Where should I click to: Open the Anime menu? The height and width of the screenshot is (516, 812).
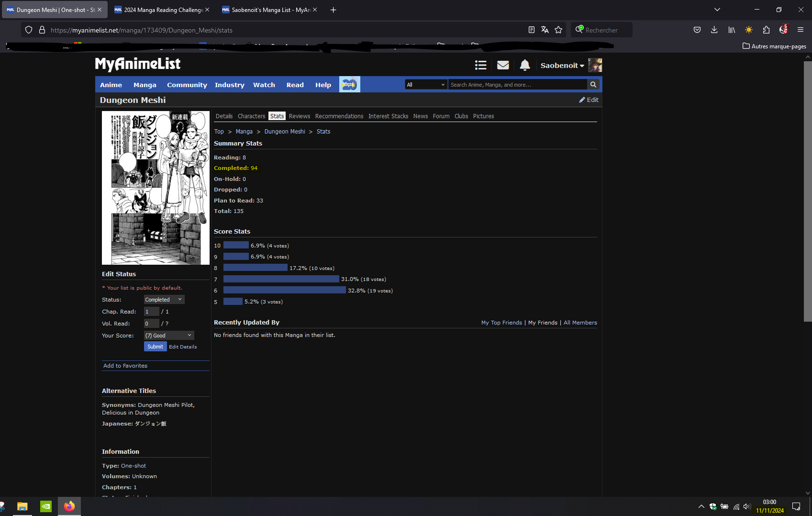(111, 85)
